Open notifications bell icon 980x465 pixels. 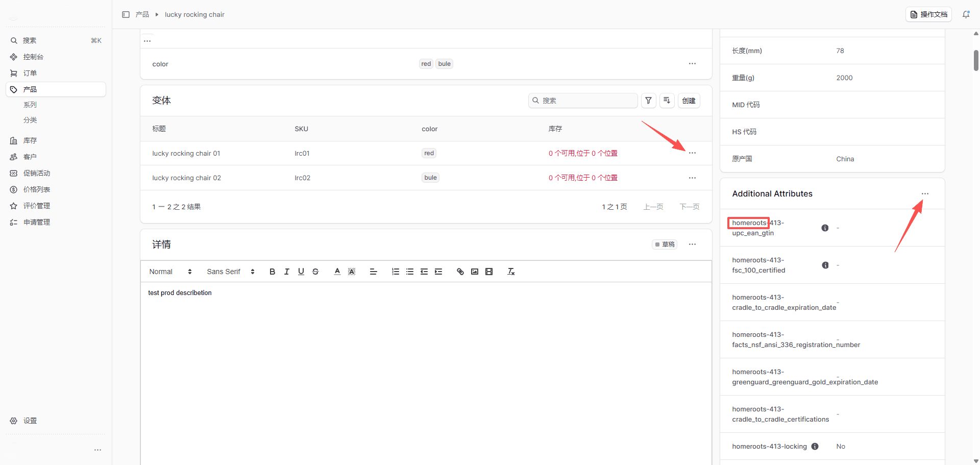click(x=966, y=14)
